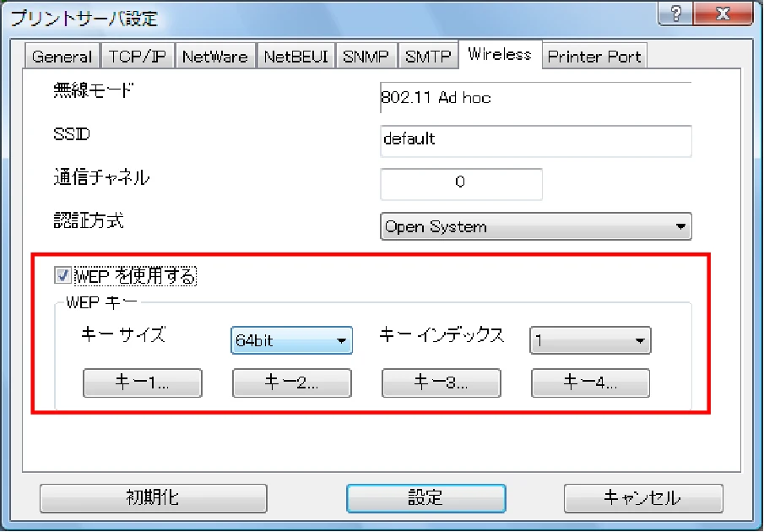Go to the NetBEUI tab
This screenshot has height=532, width=764.
click(x=295, y=56)
